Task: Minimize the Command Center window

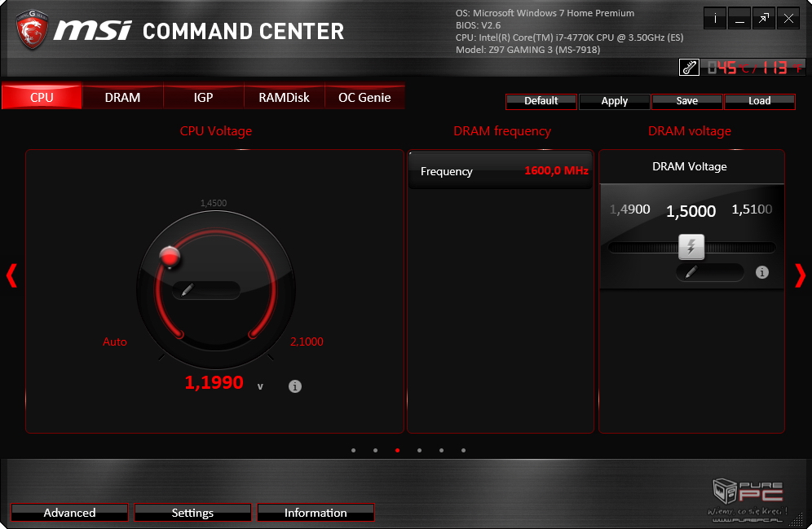Action: 739,19
